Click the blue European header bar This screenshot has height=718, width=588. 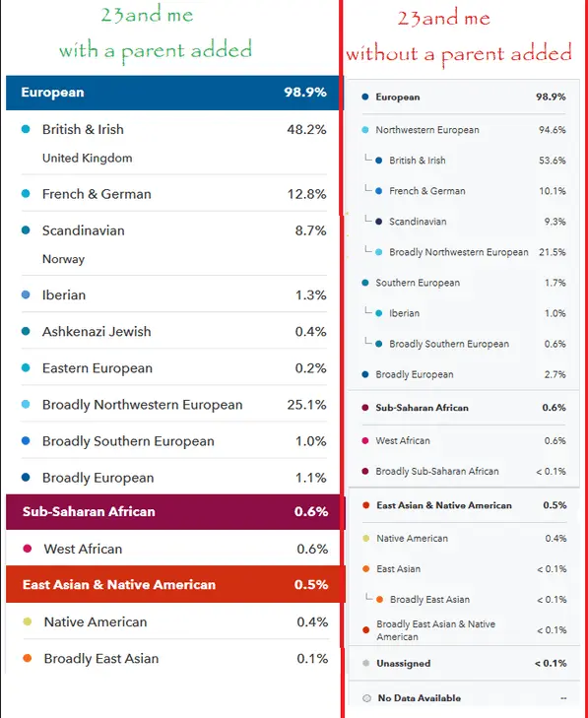coord(173,93)
